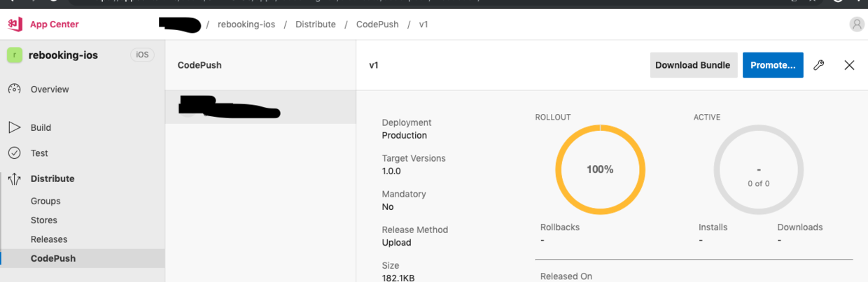Click the v1 release title
The width and height of the screenshot is (868, 282).
point(374,65)
